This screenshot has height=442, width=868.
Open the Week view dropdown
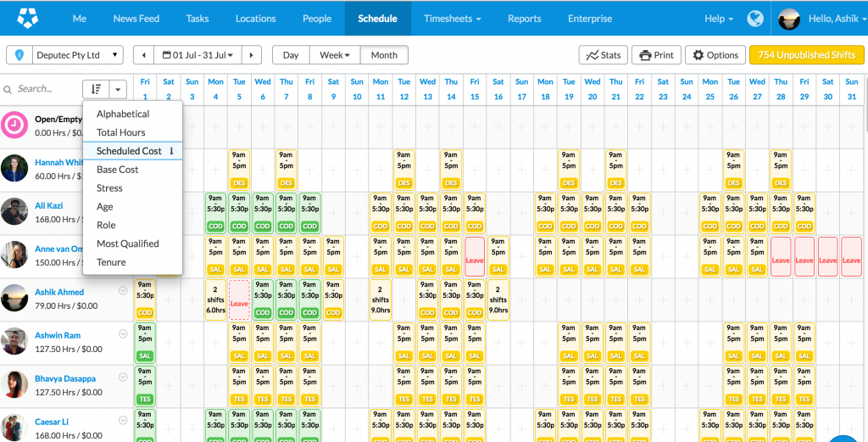pos(335,55)
